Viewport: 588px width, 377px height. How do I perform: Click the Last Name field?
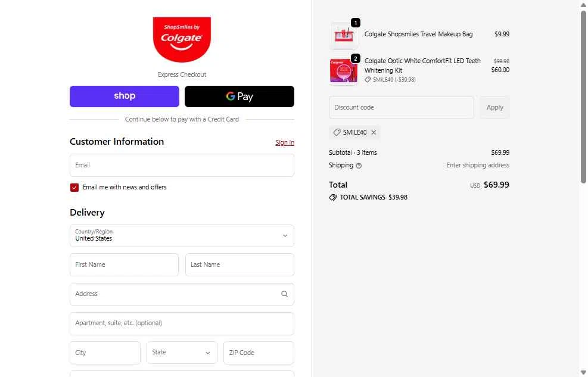point(239,264)
